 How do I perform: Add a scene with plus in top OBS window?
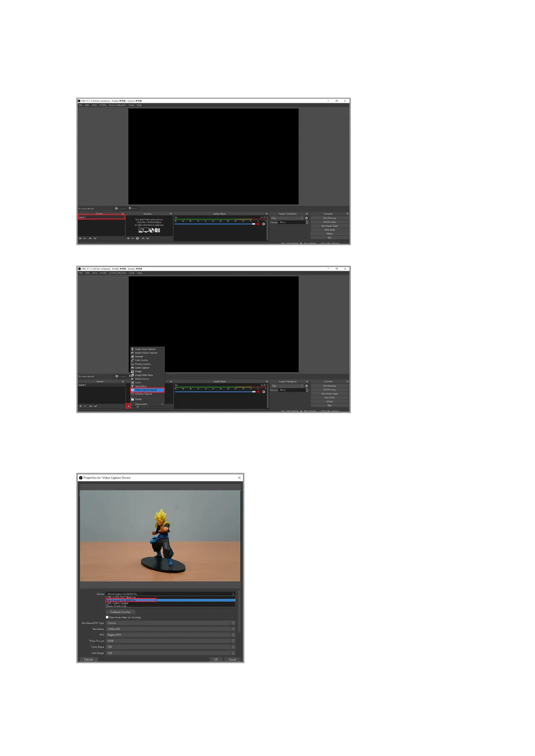[x=80, y=238]
